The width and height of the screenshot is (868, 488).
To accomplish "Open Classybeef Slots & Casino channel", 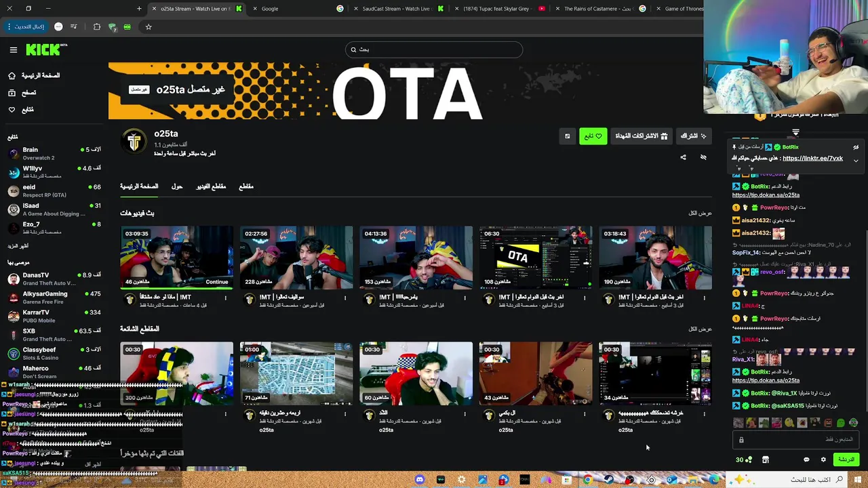I will 54,353.
